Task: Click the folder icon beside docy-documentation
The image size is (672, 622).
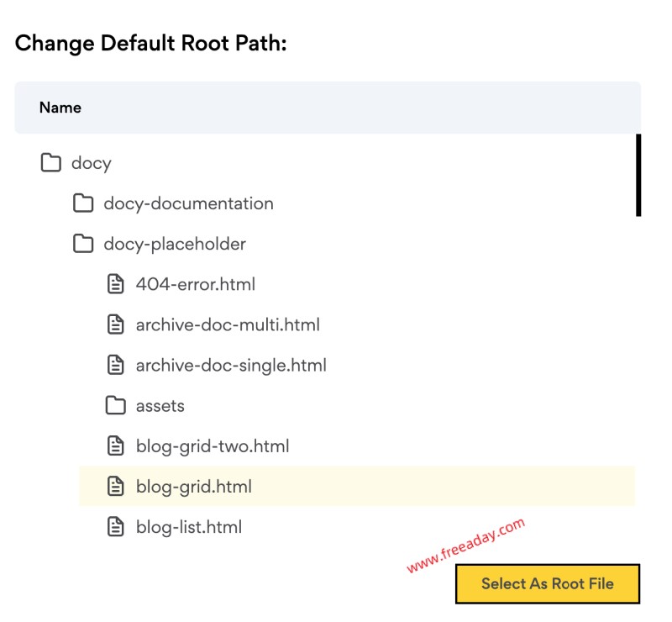Action: pyautogui.click(x=81, y=203)
